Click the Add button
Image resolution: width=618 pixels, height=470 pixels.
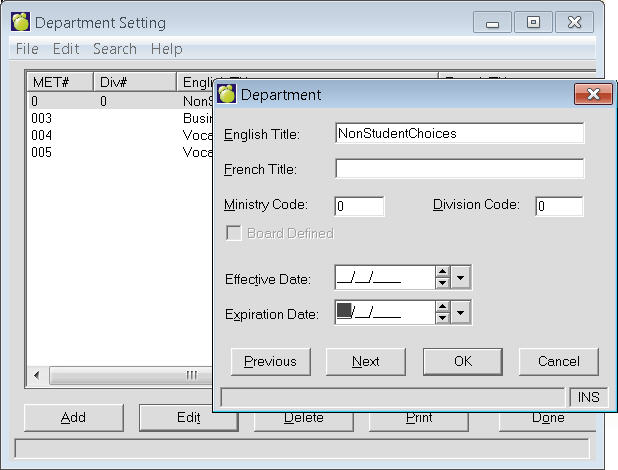(x=73, y=418)
